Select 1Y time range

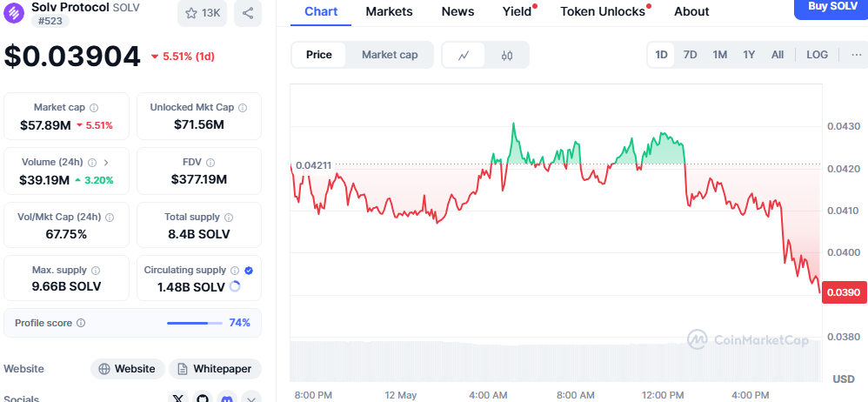(x=749, y=55)
